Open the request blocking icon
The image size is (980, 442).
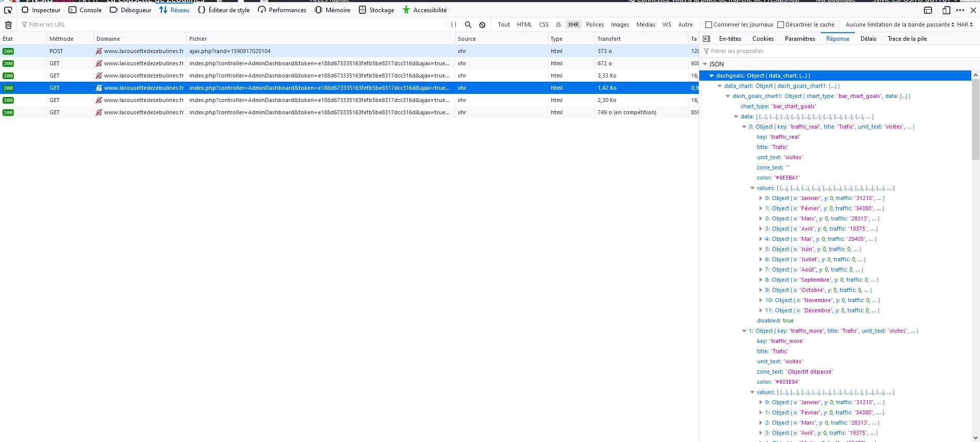point(482,24)
